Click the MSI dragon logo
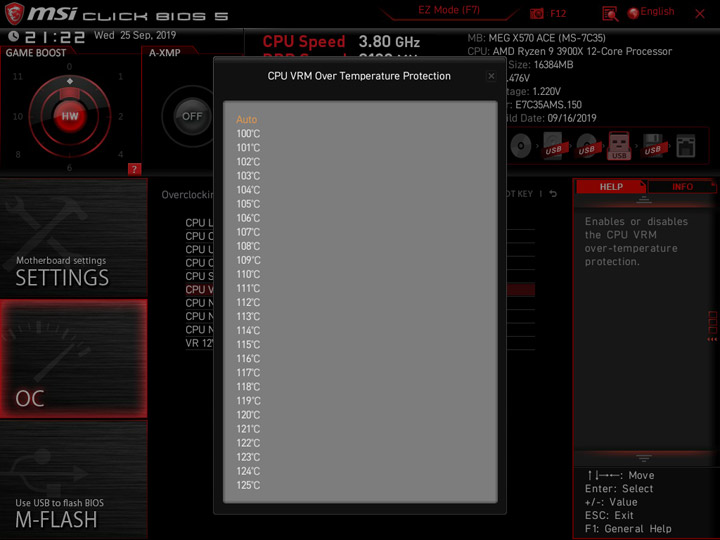720x540 pixels. pyautogui.click(x=14, y=13)
